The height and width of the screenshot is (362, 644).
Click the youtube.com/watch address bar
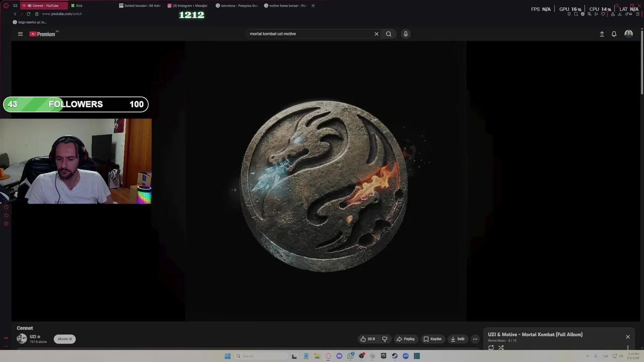[x=62, y=14]
